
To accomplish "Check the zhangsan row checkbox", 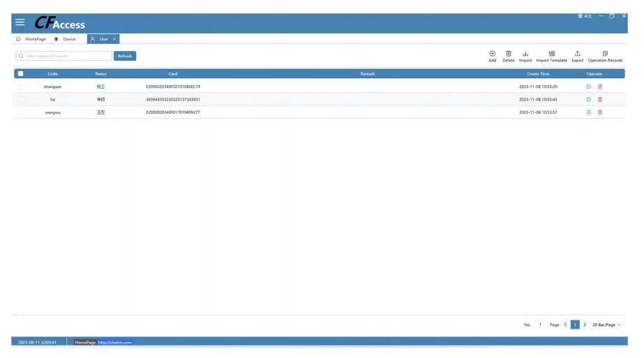I will 20,87.
